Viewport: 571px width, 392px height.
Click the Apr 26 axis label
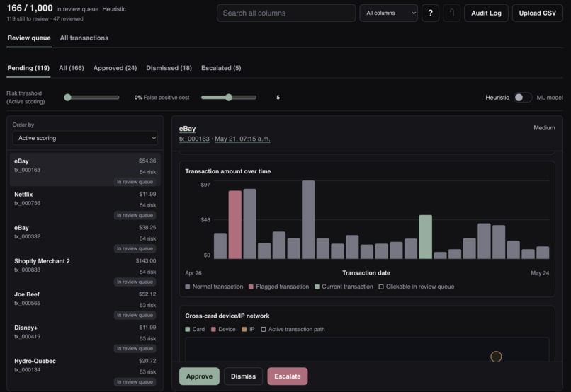pyautogui.click(x=193, y=273)
